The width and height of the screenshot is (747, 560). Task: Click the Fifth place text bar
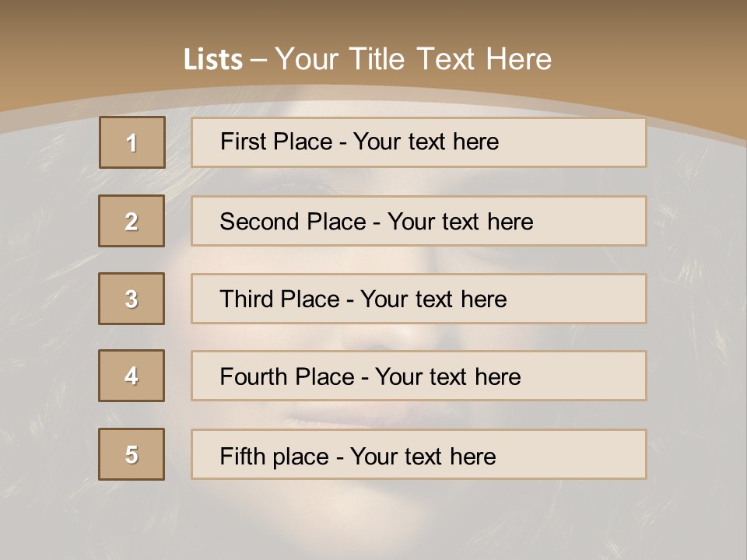[419, 454]
